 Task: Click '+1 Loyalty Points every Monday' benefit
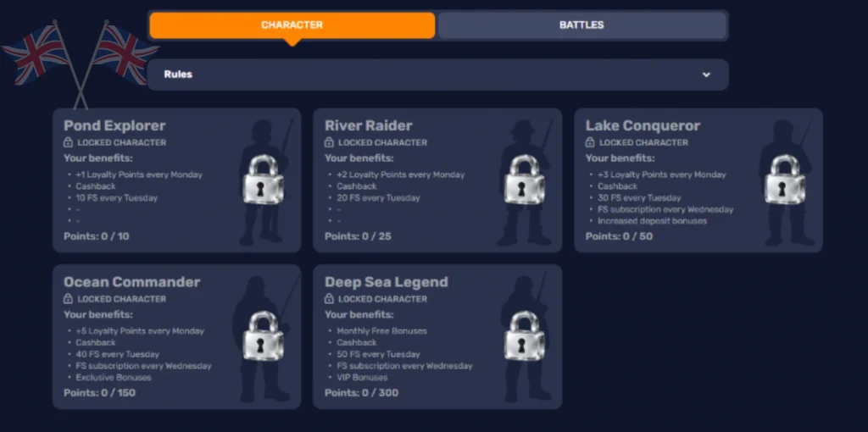tap(139, 174)
